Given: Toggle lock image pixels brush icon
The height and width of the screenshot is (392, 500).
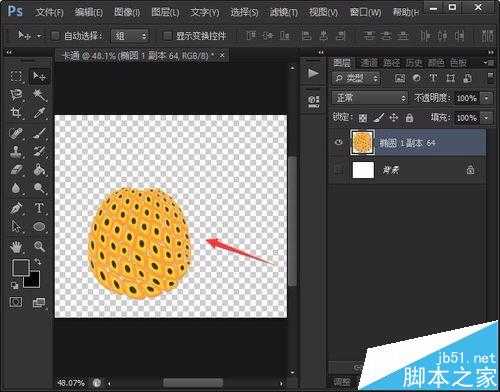Looking at the screenshot, I should tap(378, 117).
